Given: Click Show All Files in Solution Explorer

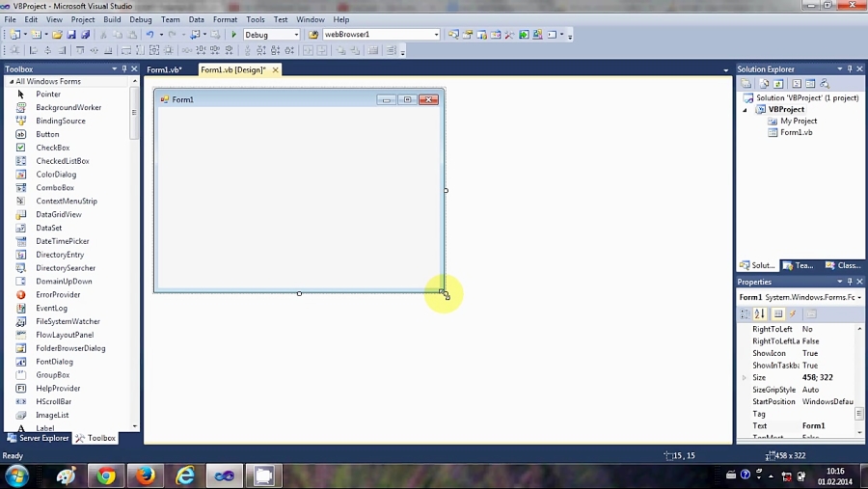Looking at the screenshot, I should 764,84.
